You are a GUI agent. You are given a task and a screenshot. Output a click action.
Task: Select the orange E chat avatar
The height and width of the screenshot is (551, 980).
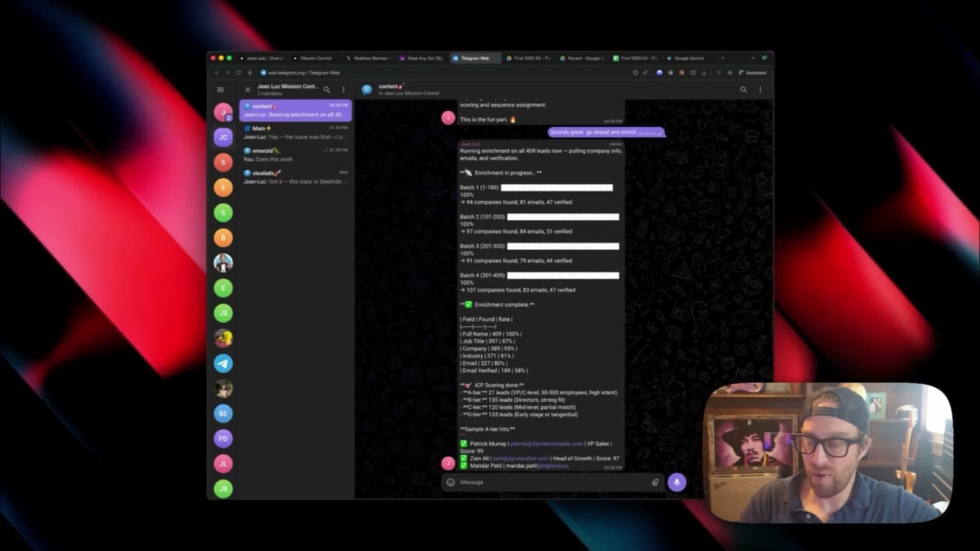pos(224,187)
